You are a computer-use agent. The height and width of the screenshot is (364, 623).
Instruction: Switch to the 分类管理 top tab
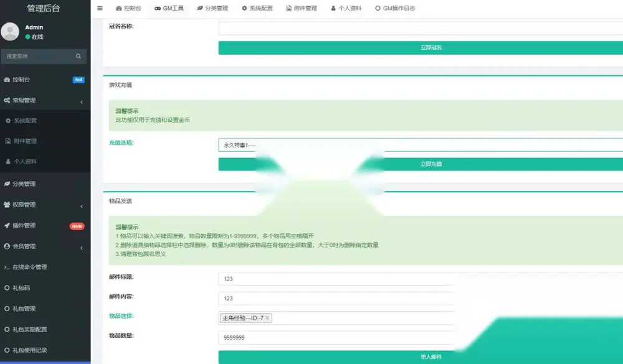pos(212,8)
